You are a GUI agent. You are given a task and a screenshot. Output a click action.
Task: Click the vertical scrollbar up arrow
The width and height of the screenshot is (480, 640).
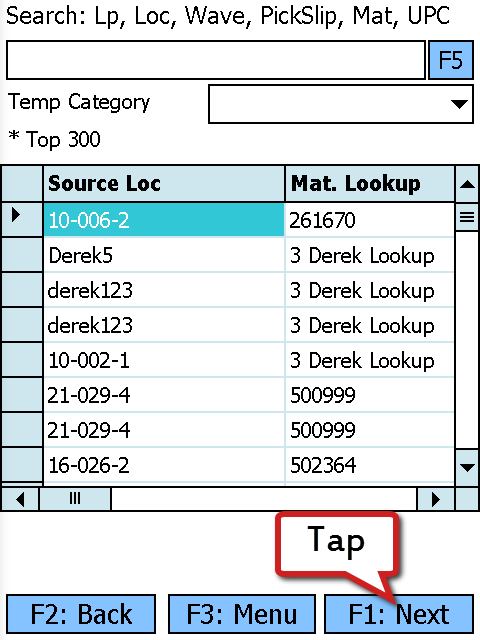click(x=467, y=184)
